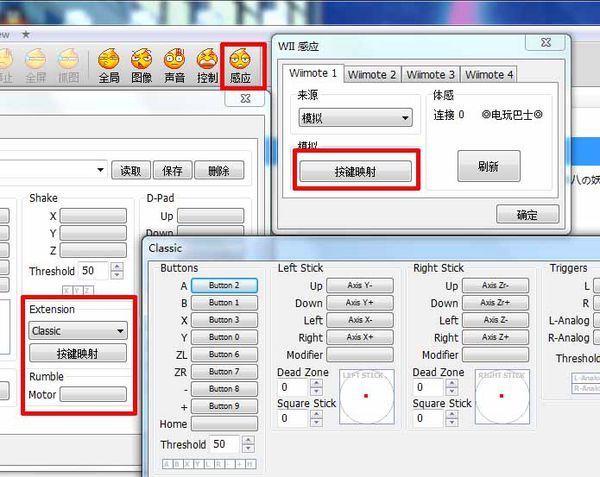The width and height of the screenshot is (600, 477).
Task: Switch to the Wiimote 2 tab
Action: (x=372, y=74)
